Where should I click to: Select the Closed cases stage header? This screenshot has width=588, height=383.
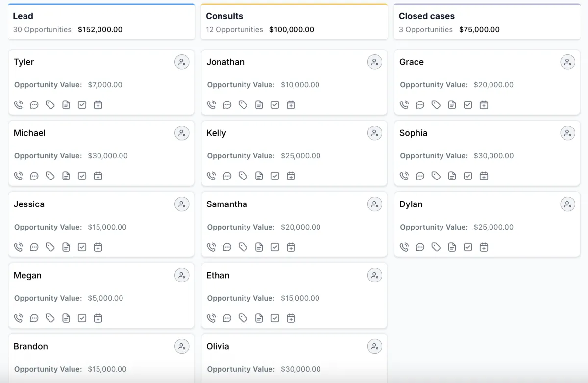click(426, 16)
